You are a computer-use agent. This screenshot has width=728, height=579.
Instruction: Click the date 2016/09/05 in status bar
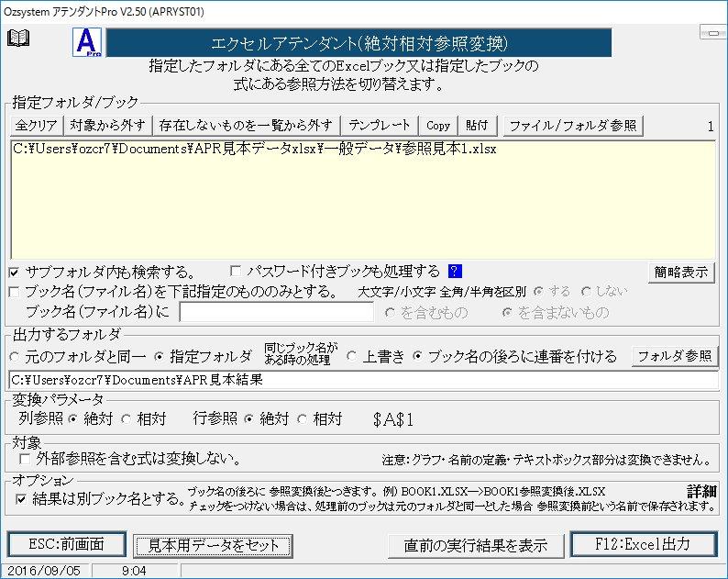coord(44,571)
